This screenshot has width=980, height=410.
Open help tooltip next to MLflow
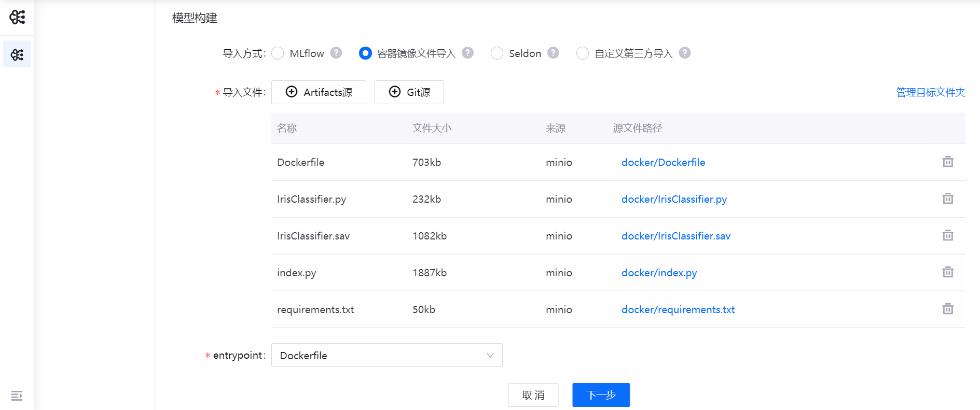click(336, 53)
